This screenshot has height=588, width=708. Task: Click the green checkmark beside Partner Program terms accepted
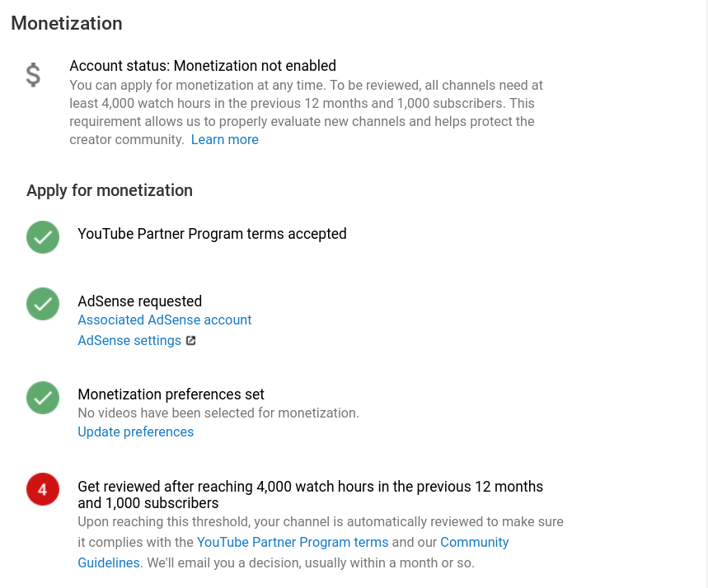[x=43, y=237]
